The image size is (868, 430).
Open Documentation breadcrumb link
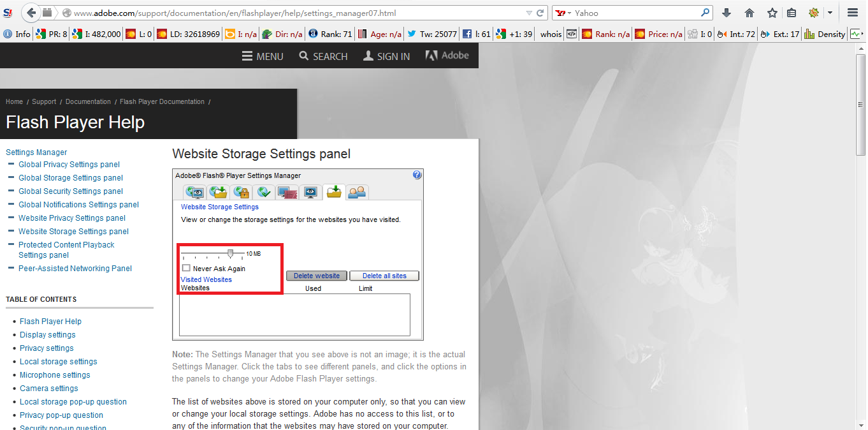[x=88, y=101]
